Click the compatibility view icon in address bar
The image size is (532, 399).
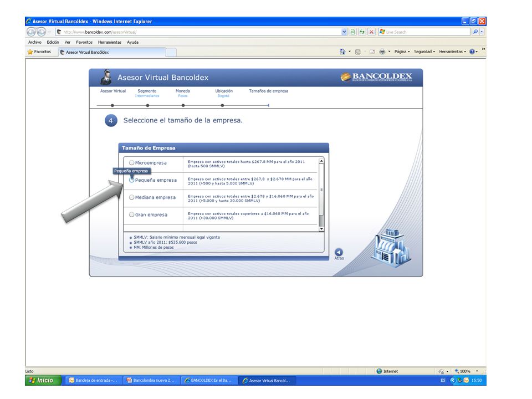coord(353,32)
